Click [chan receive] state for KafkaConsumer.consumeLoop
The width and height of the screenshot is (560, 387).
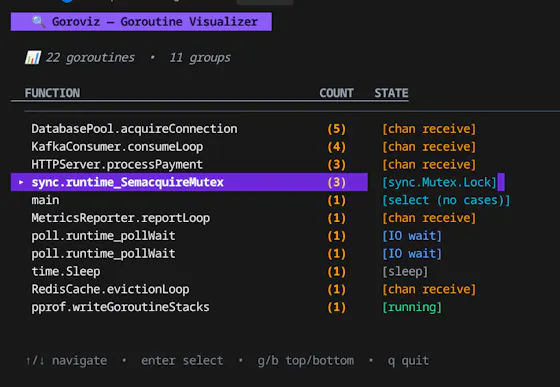click(429, 147)
